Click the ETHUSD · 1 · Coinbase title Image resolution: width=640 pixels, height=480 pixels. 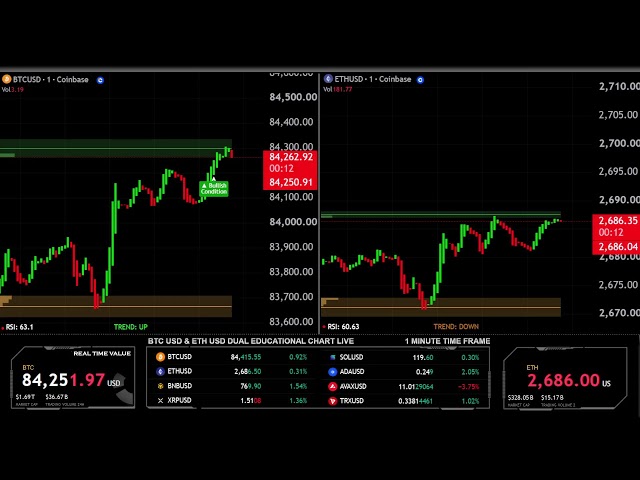click(373, 79)
